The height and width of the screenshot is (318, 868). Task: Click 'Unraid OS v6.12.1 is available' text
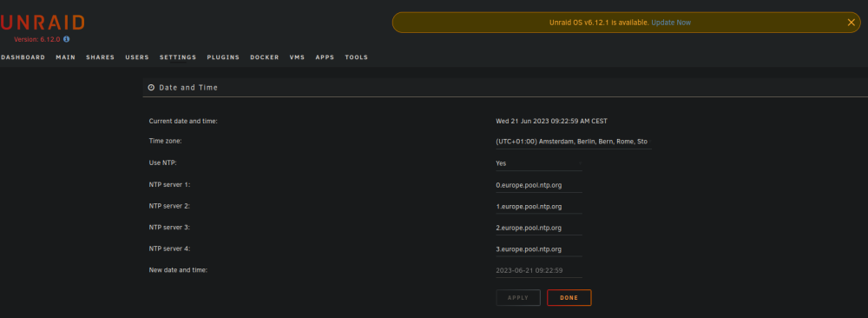tap(599, 23)
